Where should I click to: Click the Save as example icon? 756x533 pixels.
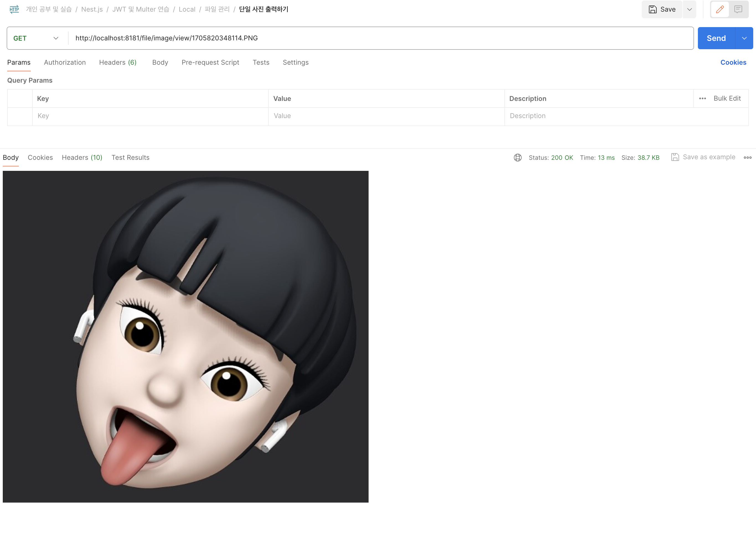[x=675, y=157]
